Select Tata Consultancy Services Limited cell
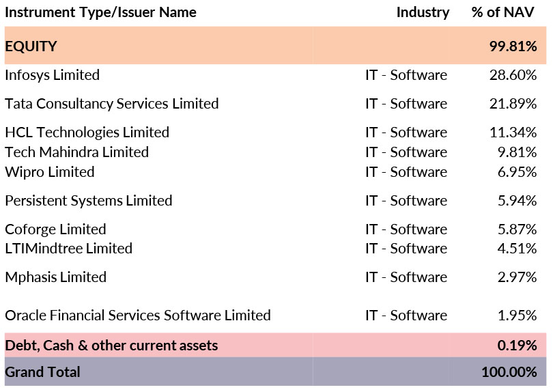Image resolution: width=553 pixels, height=392 pixels. click(112, 104)
